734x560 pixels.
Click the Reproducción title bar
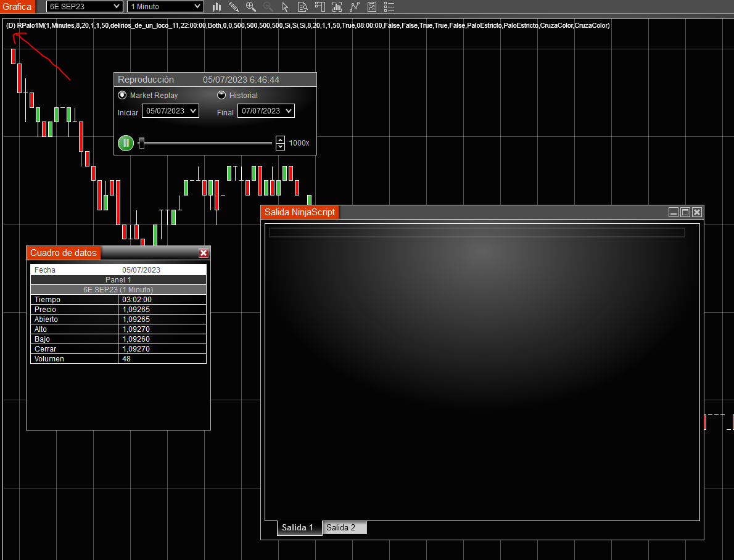(215, 80)
